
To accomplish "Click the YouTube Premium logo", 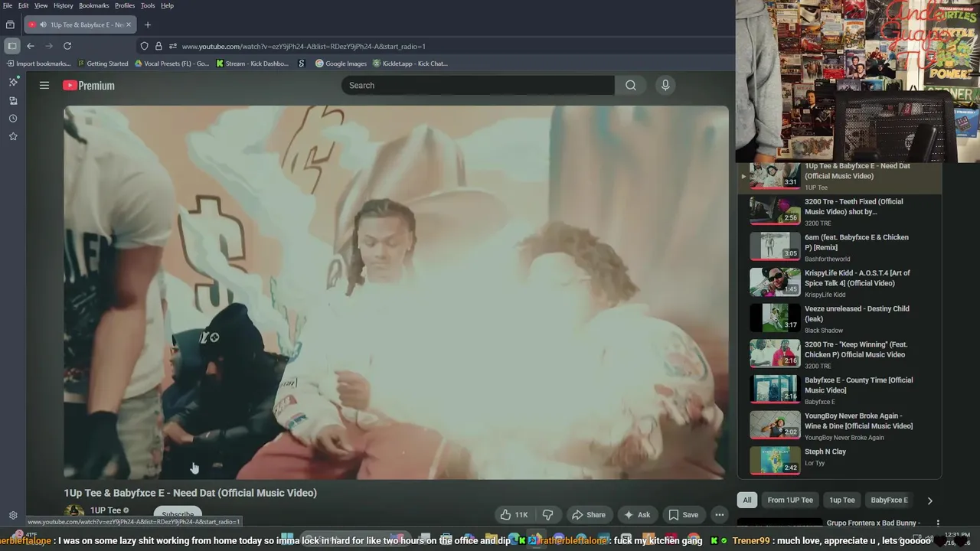I will pos(89,86).
